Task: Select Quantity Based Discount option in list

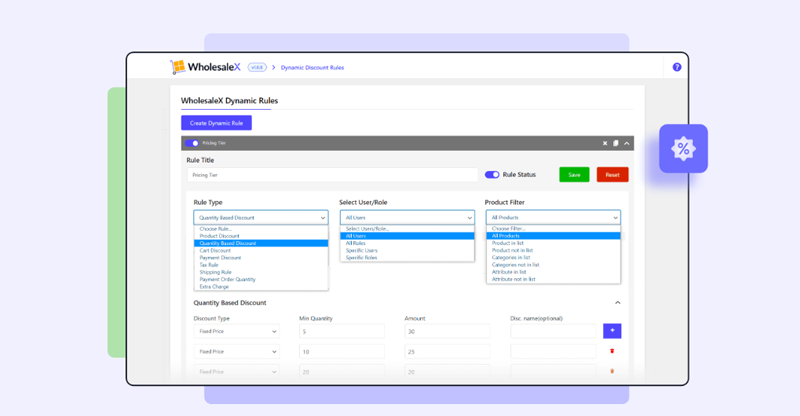Action: 261,243
